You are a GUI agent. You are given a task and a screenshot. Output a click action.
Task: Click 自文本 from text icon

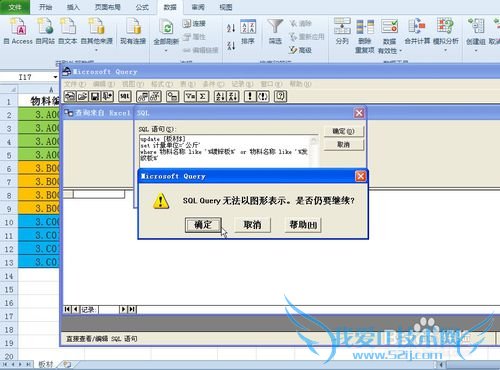pyautogui.click(x=68, y=32)
